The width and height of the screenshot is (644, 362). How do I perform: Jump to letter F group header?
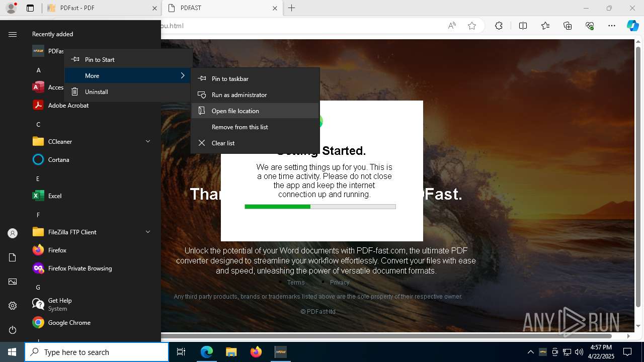(x=38, y=215)
